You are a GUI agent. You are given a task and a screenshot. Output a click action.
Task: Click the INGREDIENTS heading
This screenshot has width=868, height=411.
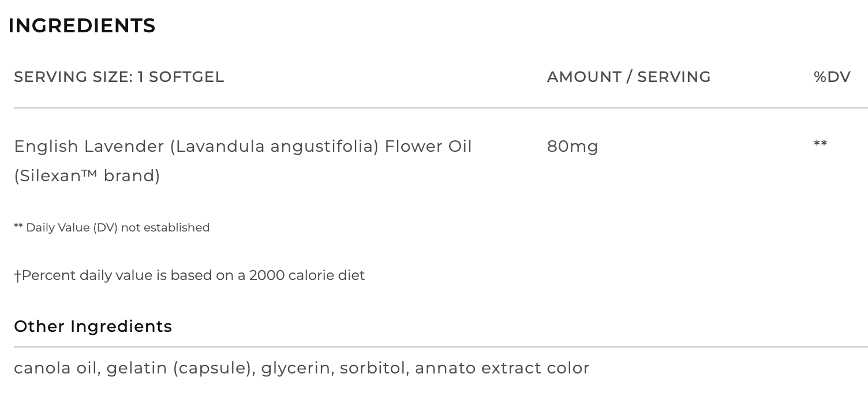[x=82, y=25]
